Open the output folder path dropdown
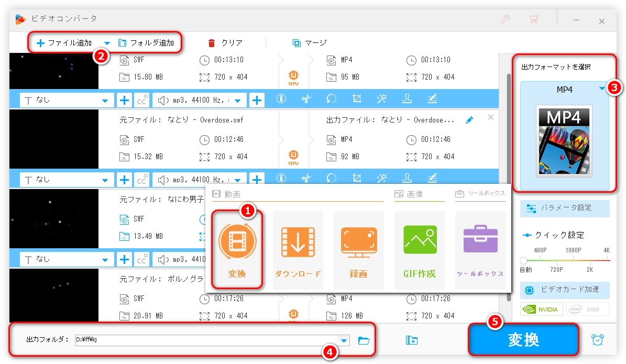 (x=344, y=341)
